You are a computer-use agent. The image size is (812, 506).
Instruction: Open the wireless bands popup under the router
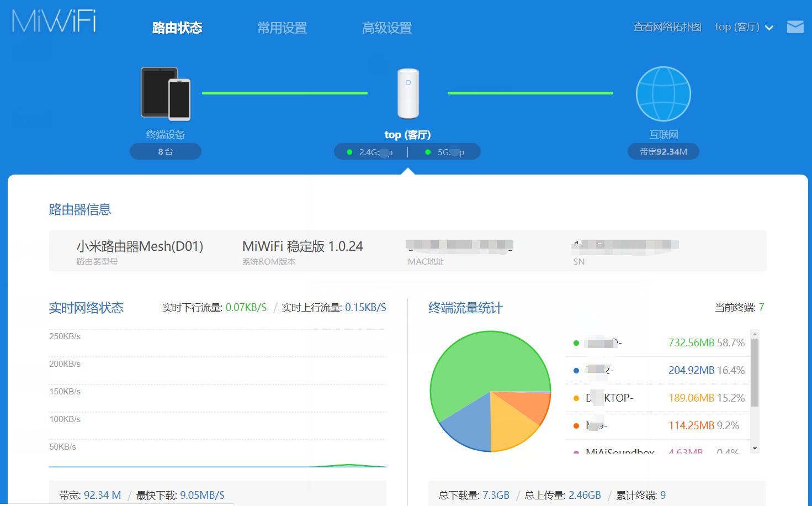[x=407, y=151]
